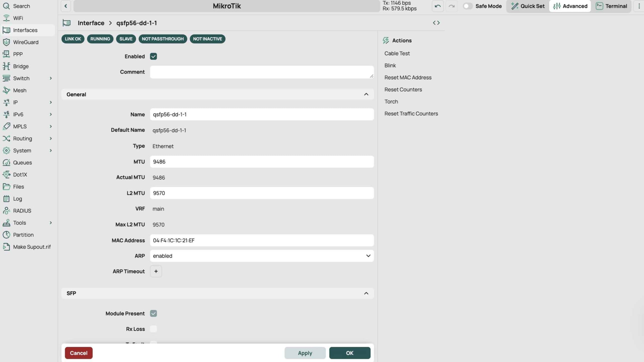Open the Interfaces section in sidebar
Image resolution: width=644 pixels, height=362 pixels.
[25, 30]
